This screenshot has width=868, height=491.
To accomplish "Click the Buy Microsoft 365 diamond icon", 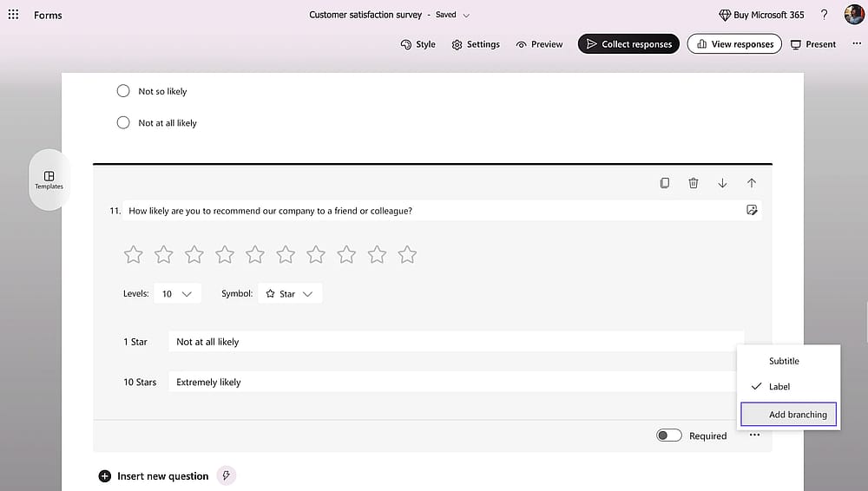I will 724,15.
